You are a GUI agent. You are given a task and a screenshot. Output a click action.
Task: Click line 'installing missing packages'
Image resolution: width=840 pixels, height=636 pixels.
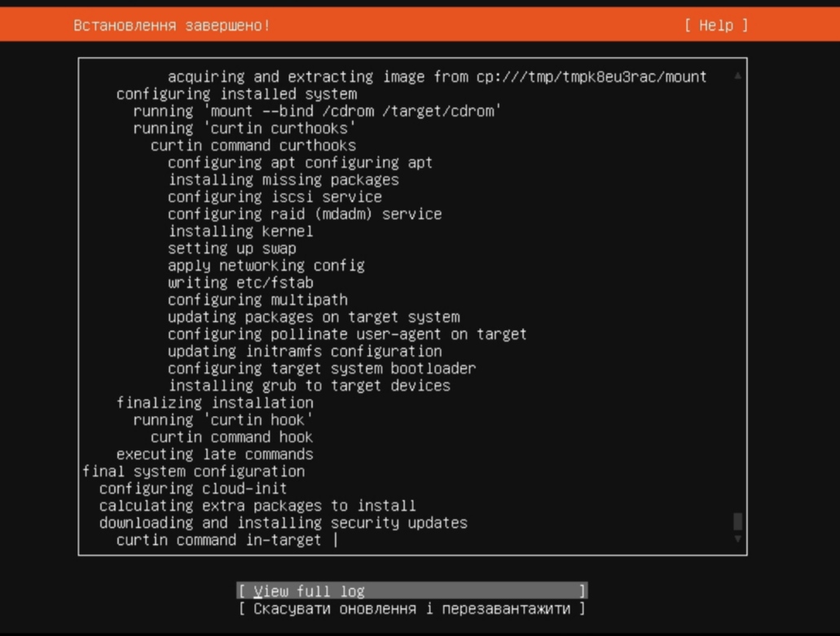[x=284, y=179]
